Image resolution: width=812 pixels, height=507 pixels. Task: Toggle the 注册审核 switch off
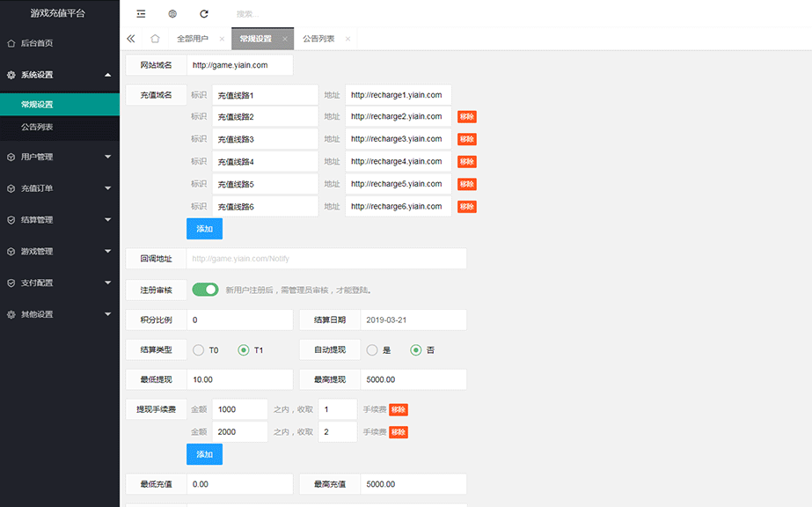pyautogui.click(x=205, y=290)
